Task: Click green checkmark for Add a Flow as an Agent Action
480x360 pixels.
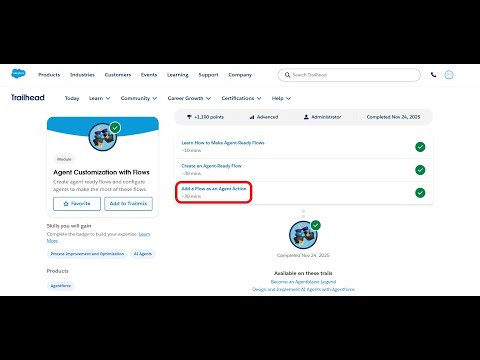Action: [420, 193]
